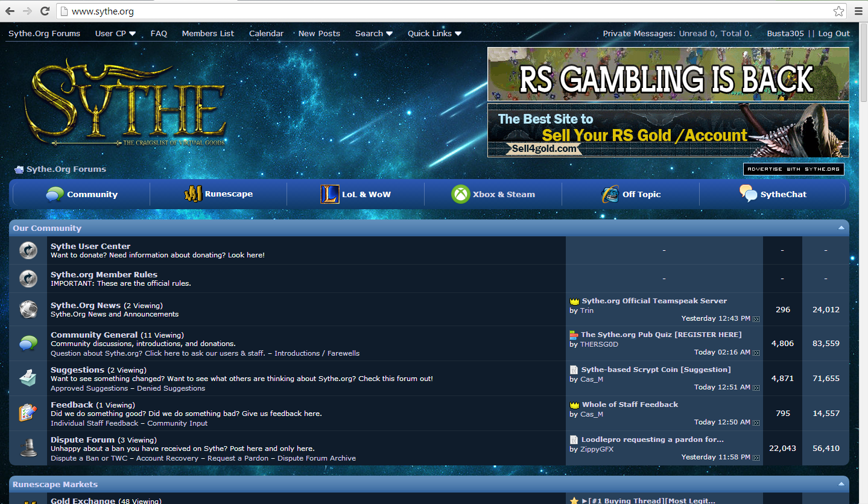Click the RS Gambling Is Back banner
The image size is (868, 504).
(668, 74)
